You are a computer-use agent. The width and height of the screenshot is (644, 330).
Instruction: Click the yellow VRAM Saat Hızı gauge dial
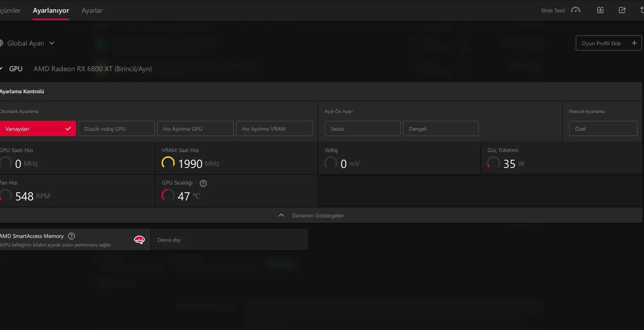click(x=168, y=163)
